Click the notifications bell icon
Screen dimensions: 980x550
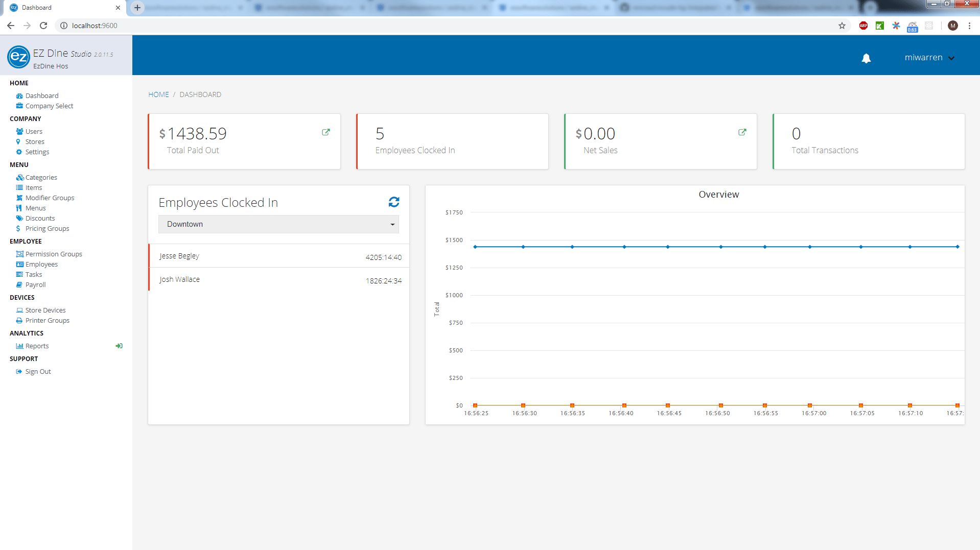tap(866, 58)
